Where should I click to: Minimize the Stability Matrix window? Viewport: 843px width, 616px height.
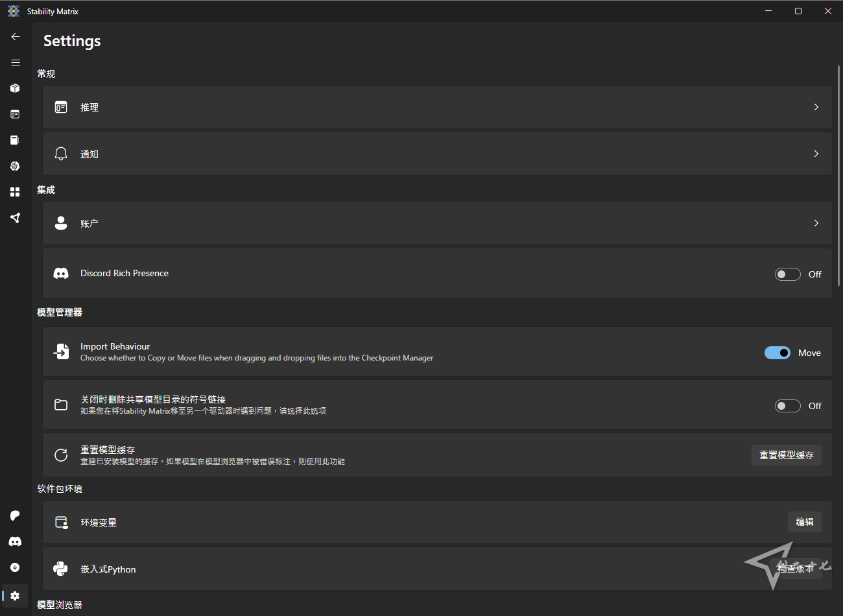coord(768,11)
